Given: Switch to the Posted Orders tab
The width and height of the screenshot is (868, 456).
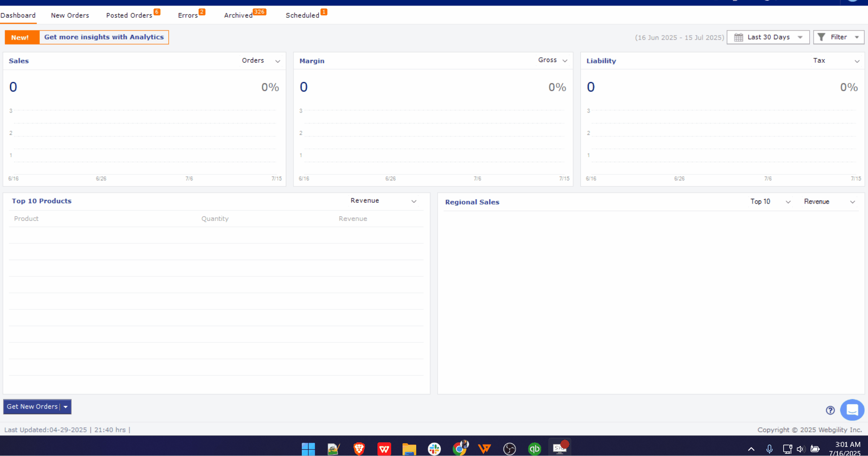Looking at the screenshot, I should pyautogui.click(x=129, y=15).
